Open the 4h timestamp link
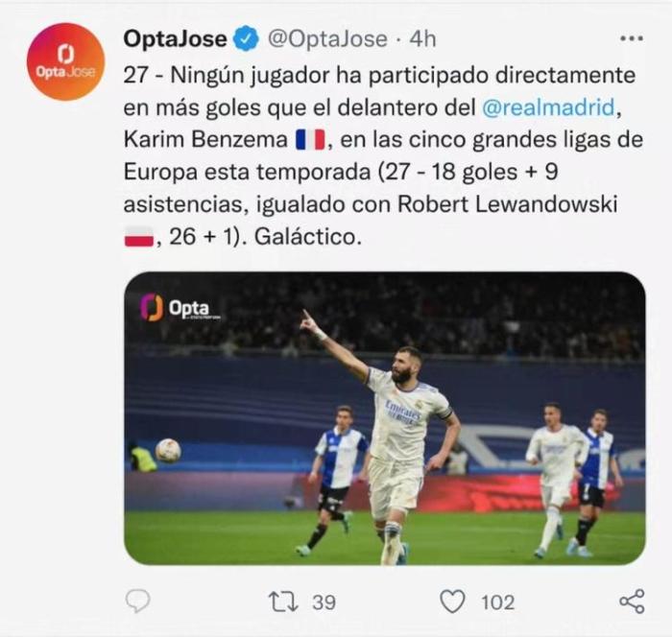Image resolution: width=672 pixels, height=637 pixels. 421,39
